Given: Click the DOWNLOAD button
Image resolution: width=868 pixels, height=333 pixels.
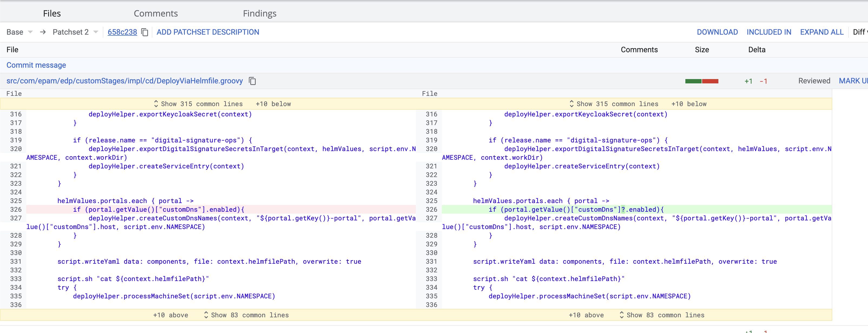Looking at the screenshot, I should click(x=717, y=32).
